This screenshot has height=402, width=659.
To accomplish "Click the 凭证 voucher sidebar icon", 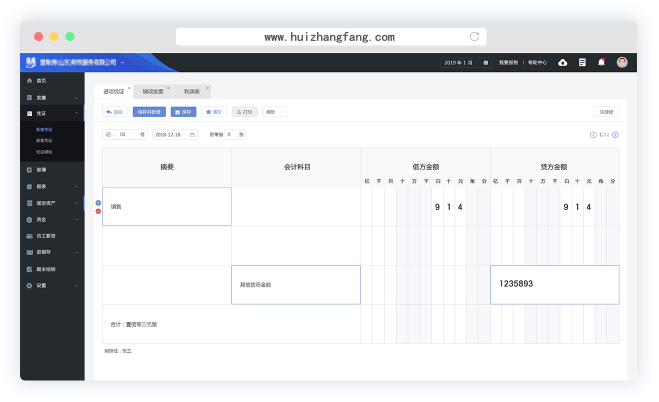I will (29, 113).
